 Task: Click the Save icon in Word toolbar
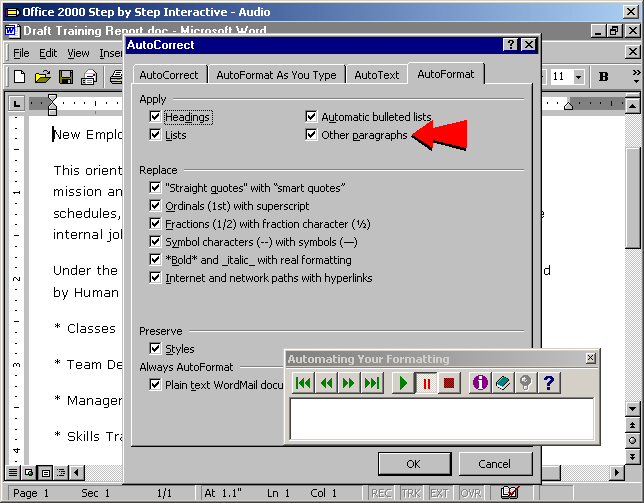point(66,77)
